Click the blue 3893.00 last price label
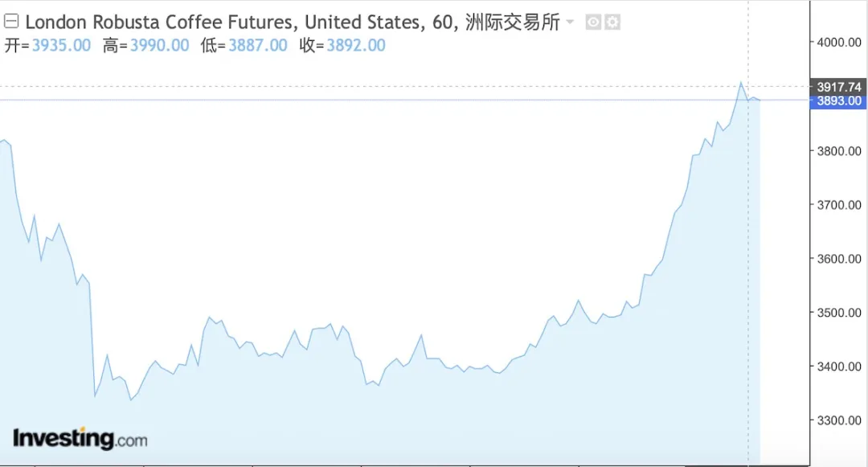Viewport: 868px width, 467px height. (x=838, y=100)
